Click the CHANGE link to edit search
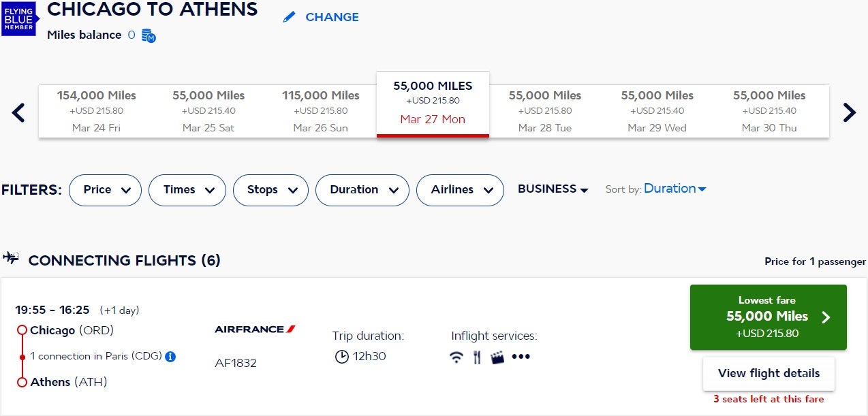The image size is (868, 416). click(x=332, y=17)
